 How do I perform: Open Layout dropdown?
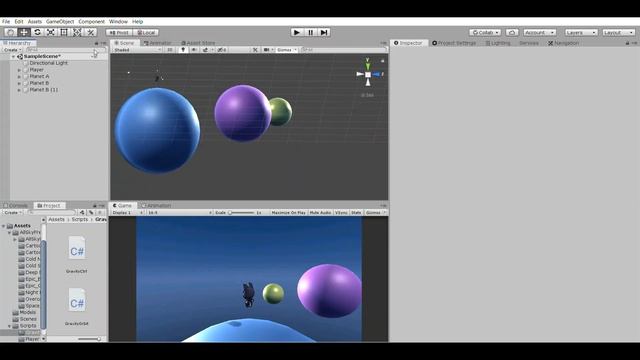(x=618, y=32)
